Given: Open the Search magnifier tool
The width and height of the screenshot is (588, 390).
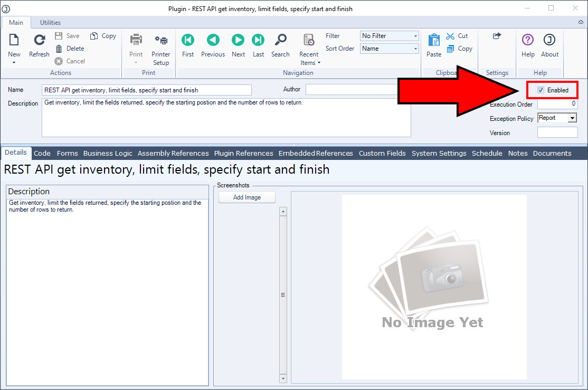Looking at the screenshot, I should 280,41.
